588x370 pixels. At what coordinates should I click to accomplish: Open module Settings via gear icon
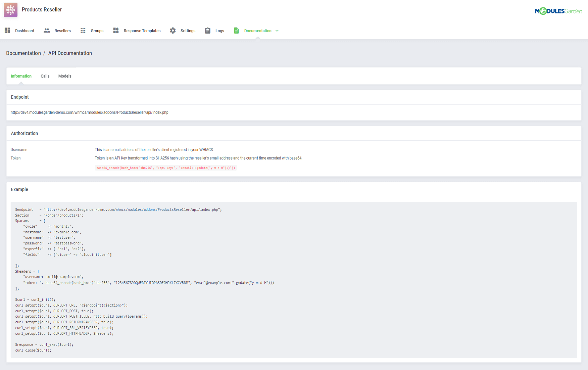coord(173,31)
